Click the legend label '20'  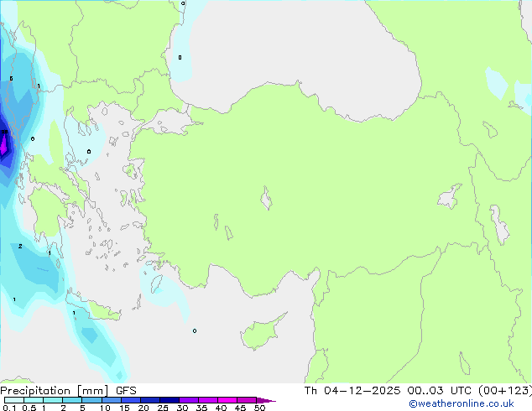tap(143, 408)
